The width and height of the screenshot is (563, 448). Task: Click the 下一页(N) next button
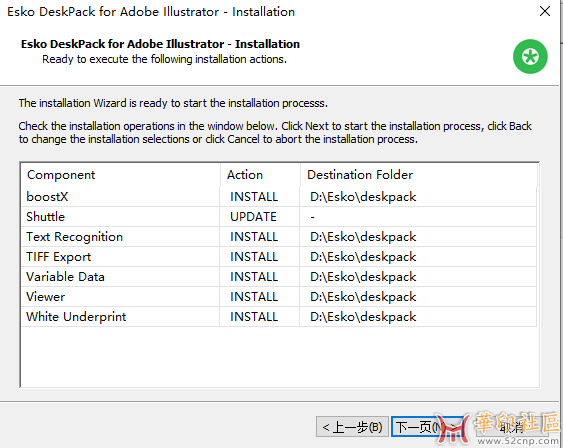pyautogui.click(x=427, y=427)
